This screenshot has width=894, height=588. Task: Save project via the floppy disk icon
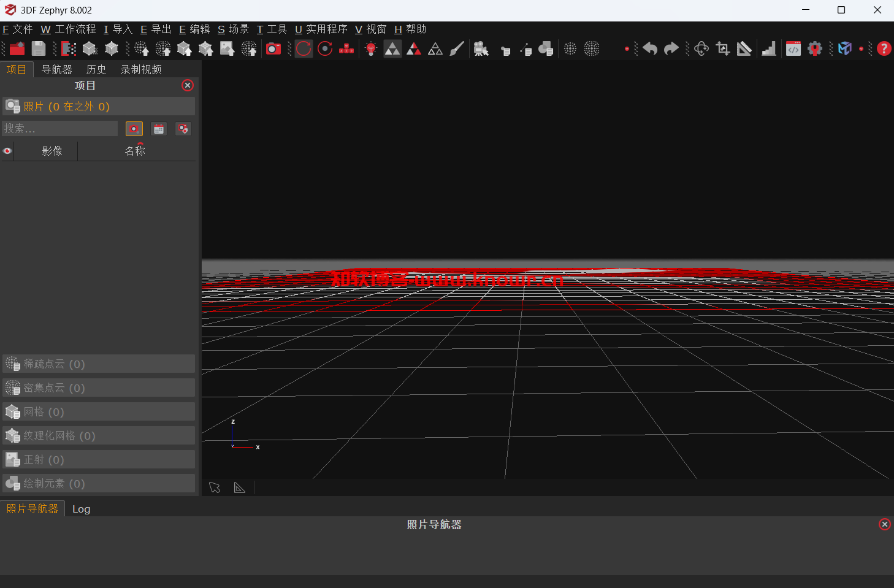tap(39, 49)
